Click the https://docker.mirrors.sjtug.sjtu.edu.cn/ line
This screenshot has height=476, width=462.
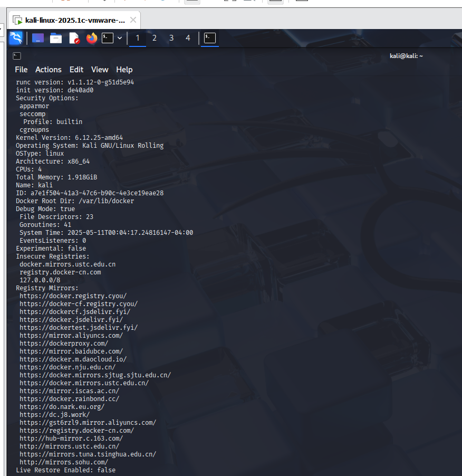coord(95,375)
